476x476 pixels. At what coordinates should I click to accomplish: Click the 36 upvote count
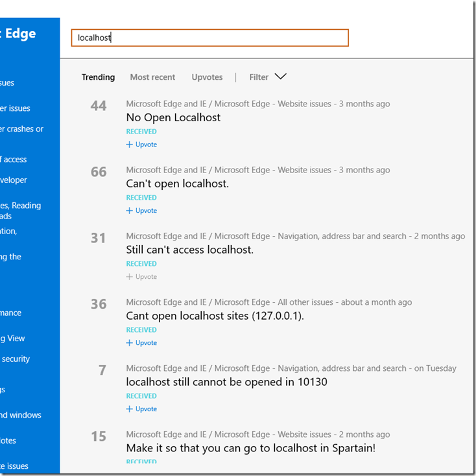99,304
